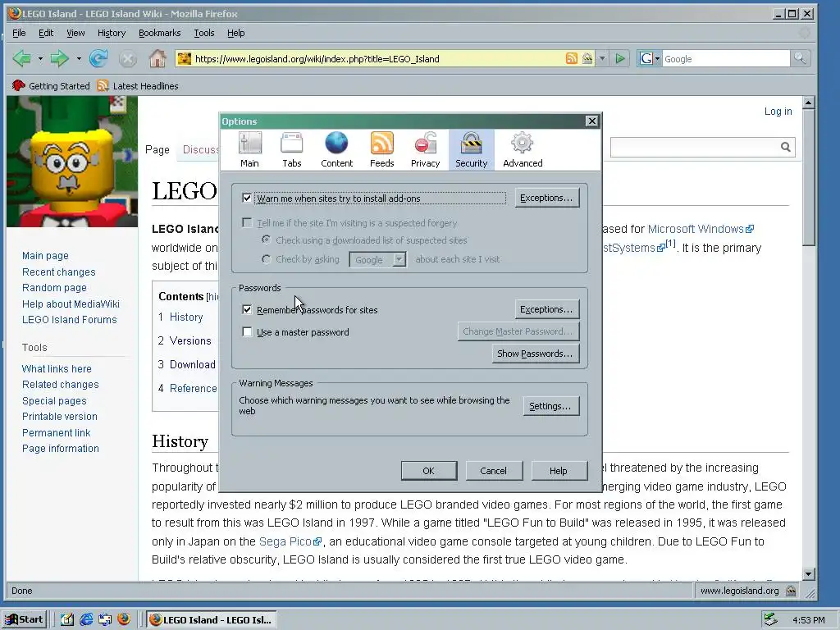Open the Main options pane icon

click(249, 150)
